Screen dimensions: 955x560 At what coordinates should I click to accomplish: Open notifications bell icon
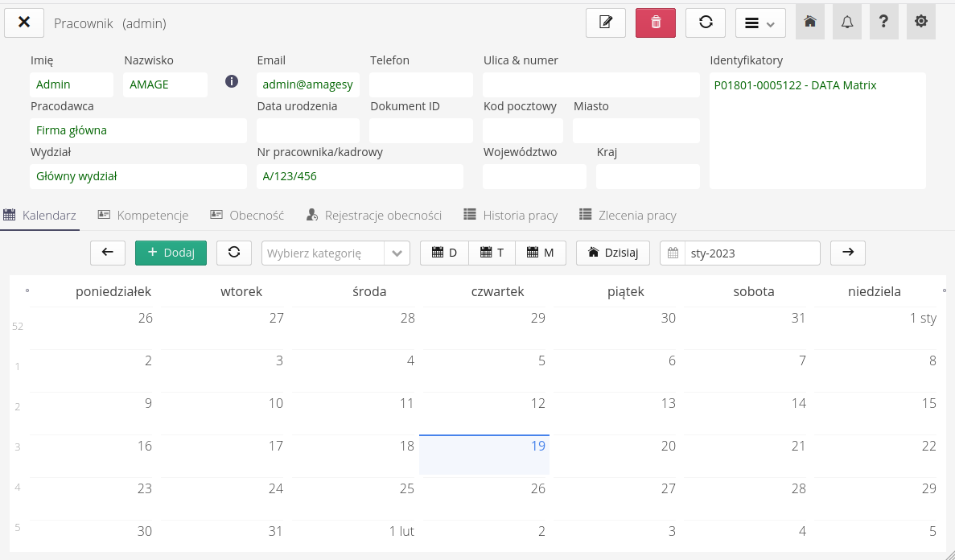pyautogui.click(x=847, y=23)
